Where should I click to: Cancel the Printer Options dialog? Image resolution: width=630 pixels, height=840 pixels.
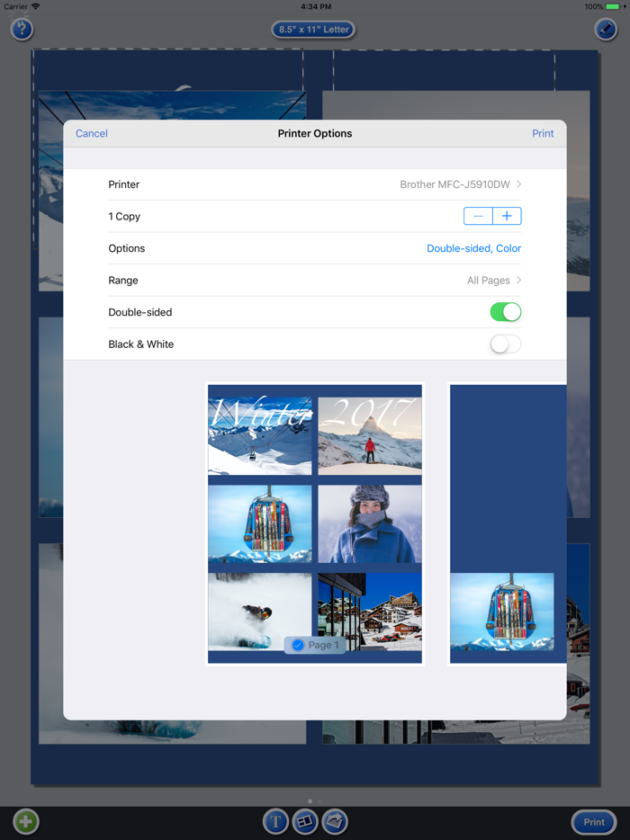pyautogui.click(x=92, y=133)
